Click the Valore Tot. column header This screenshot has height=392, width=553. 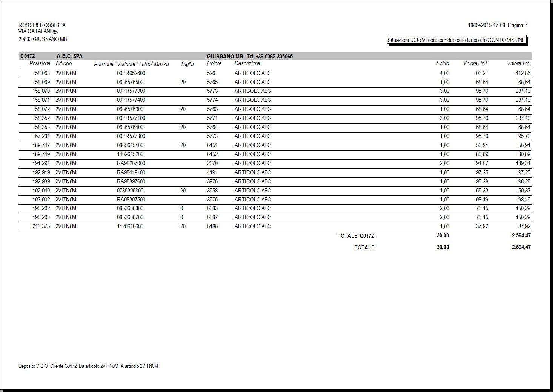pyautogui.click(x=519, y=63)
